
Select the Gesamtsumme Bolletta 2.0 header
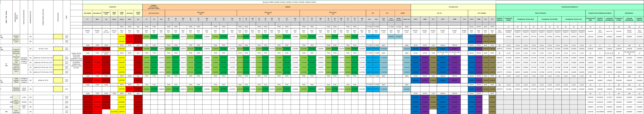point(570,7)
